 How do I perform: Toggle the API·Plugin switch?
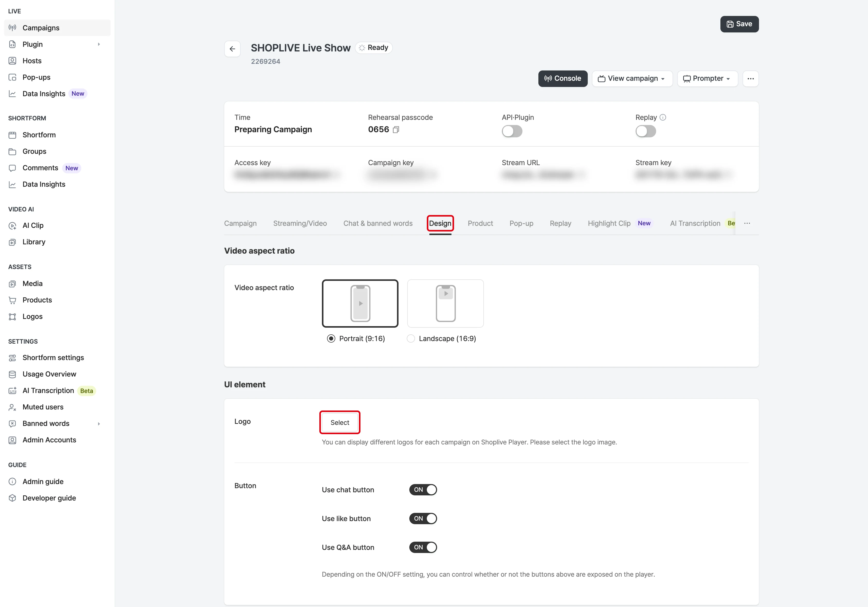pos(512,132)
